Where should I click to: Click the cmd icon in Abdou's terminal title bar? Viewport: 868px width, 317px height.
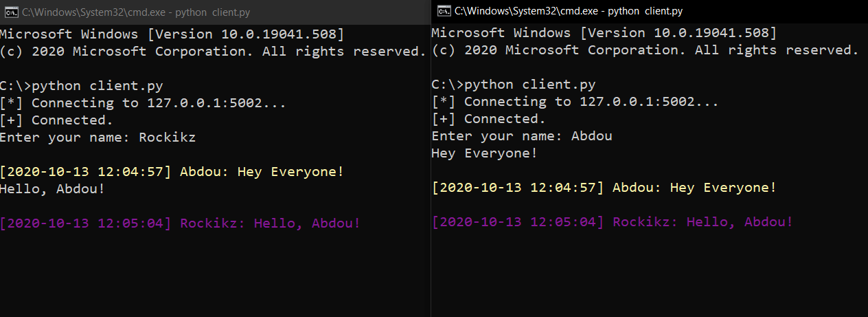(444, 11)
